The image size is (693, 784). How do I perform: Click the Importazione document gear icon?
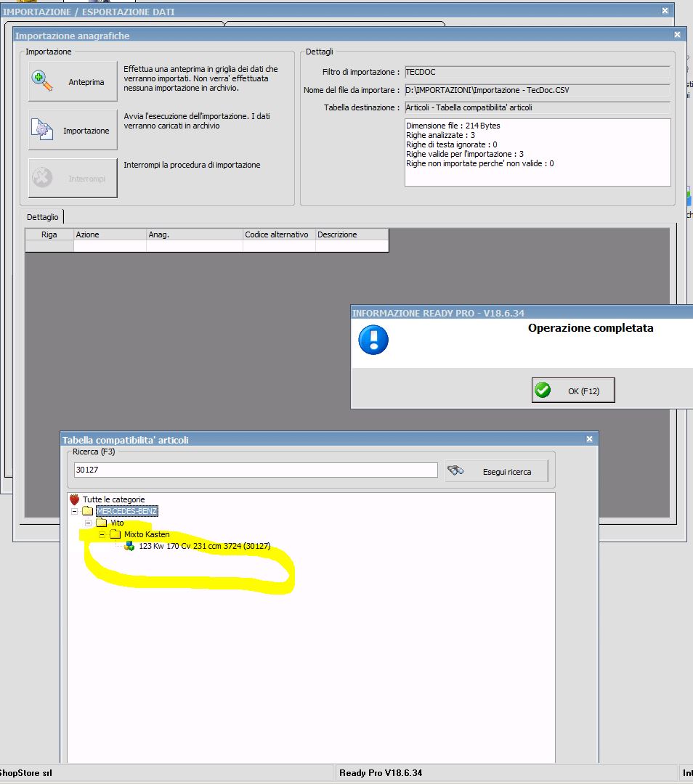42,129
